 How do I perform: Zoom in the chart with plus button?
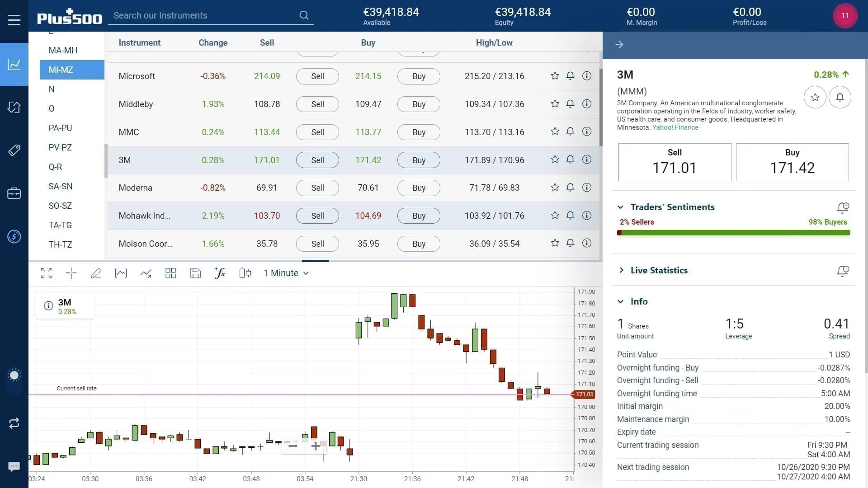[316, 446]
